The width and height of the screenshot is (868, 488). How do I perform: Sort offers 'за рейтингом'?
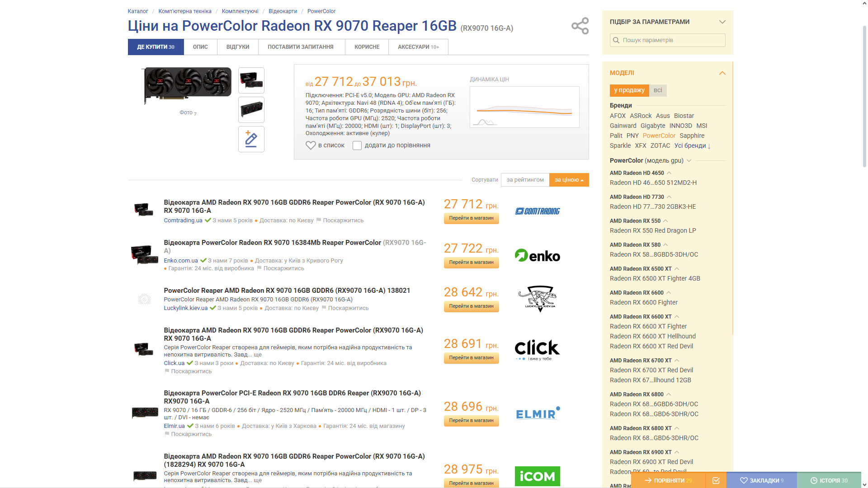[x=525, y=180]
